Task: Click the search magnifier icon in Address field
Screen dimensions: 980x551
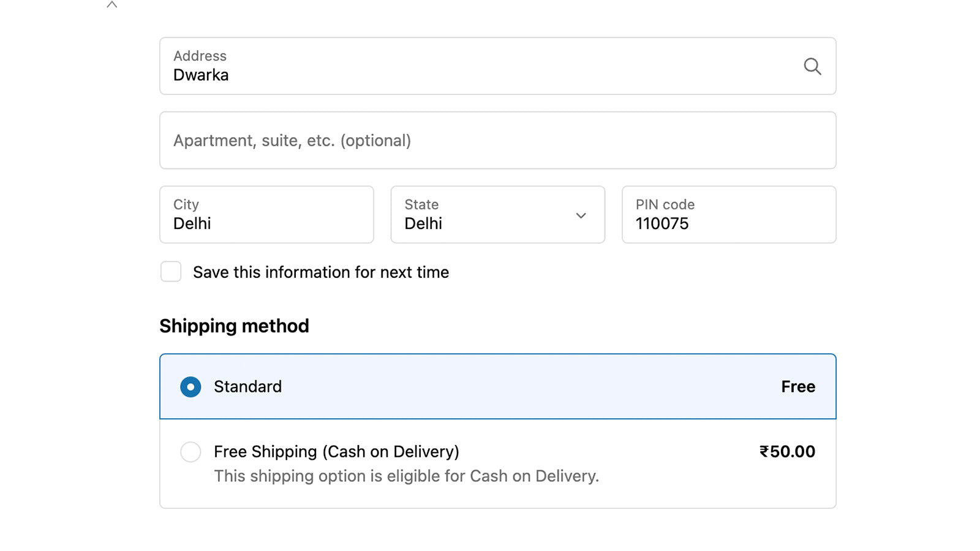Action: pyautogui.click(x=812, y=66)
